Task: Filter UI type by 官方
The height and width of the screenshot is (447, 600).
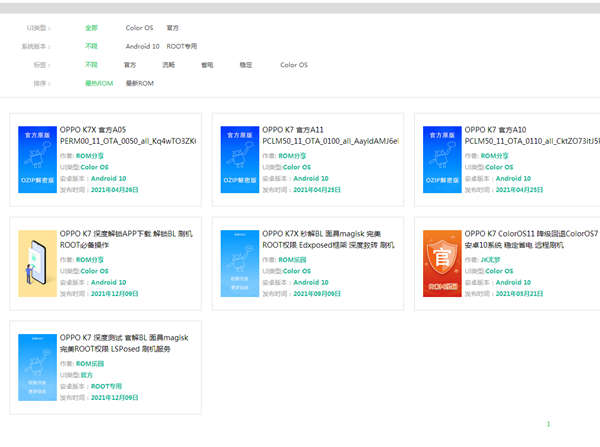Action: click(173, 28)
